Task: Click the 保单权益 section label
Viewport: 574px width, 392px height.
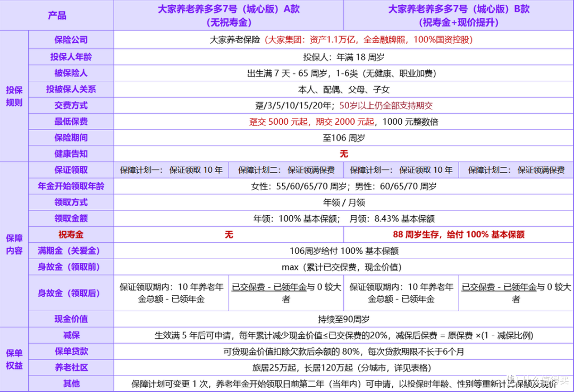Action: [14, 360]
